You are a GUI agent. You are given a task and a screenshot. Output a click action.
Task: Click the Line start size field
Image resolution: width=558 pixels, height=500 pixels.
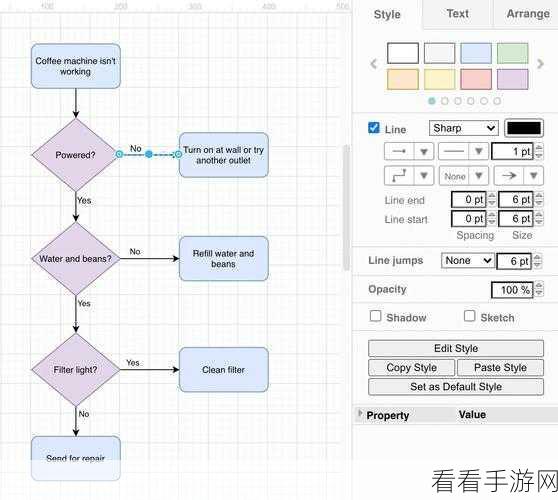[x=515, y=219]
